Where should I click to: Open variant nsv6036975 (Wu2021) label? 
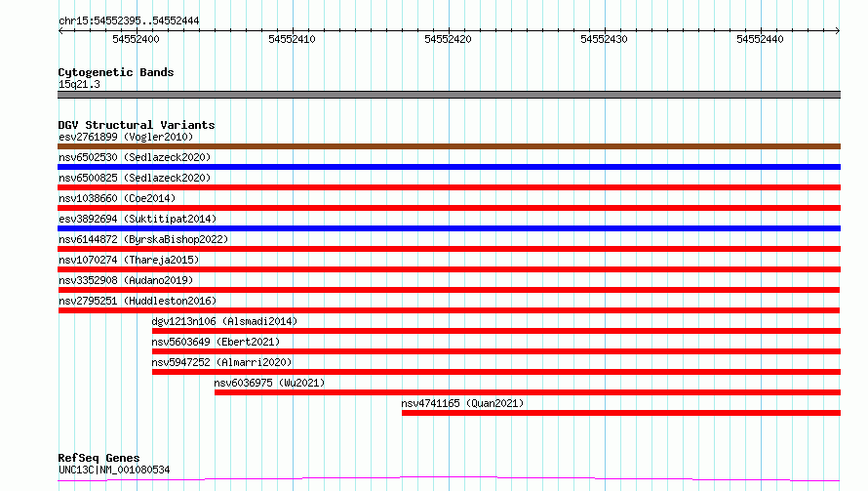(269, 383)
